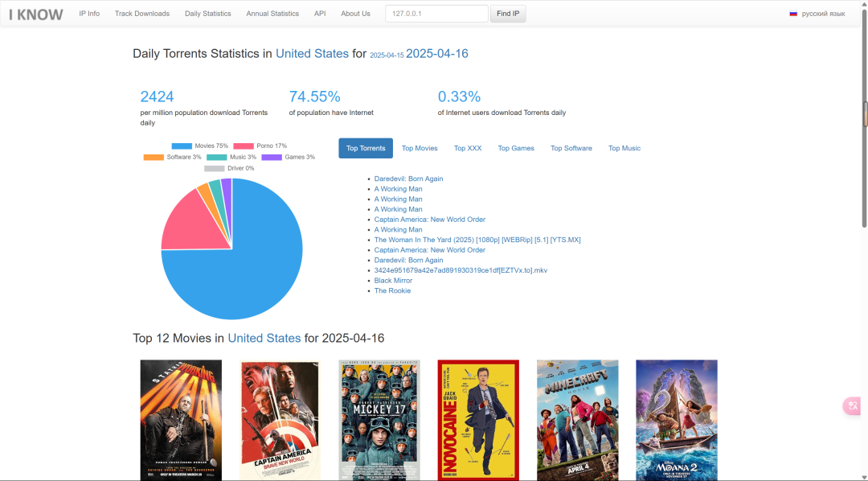Open the A Working Man movie poster
Image resolution: width=868 pixels, height=481 pixels.
[x=181, y=420]
